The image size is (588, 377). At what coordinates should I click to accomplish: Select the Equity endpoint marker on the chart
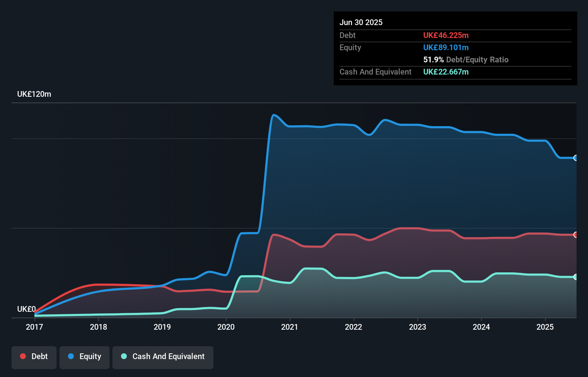[575, 158]
